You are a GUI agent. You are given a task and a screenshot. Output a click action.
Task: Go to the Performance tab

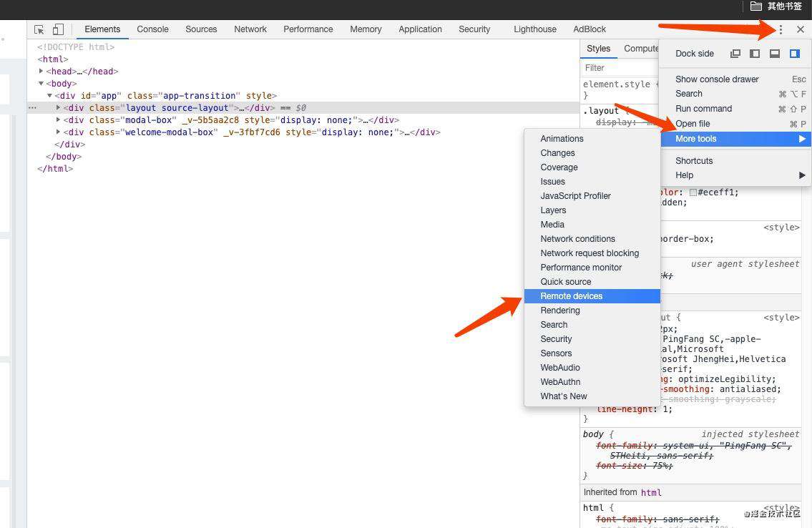coord(308,29)
